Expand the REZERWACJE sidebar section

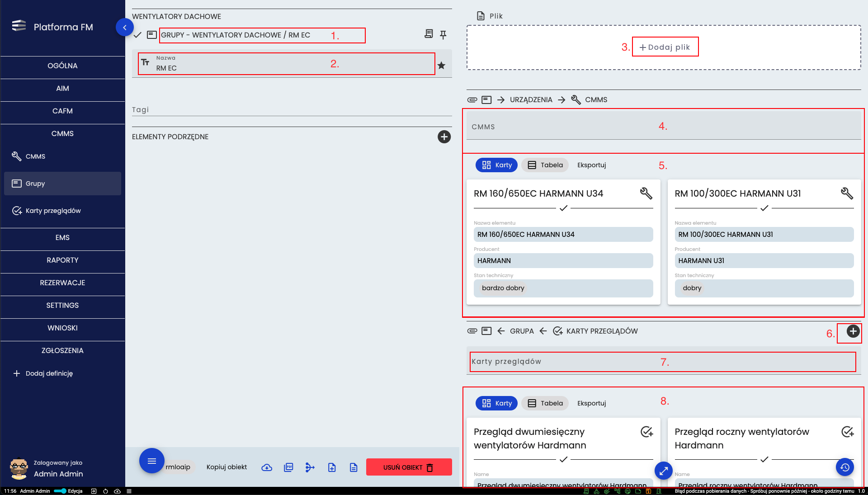coord(62,283)
